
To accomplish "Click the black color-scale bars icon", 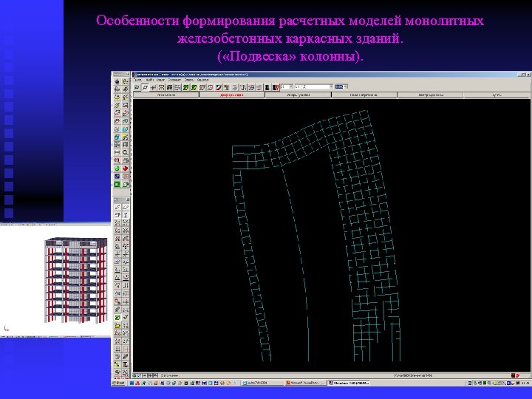I will (x=267, y=87).
